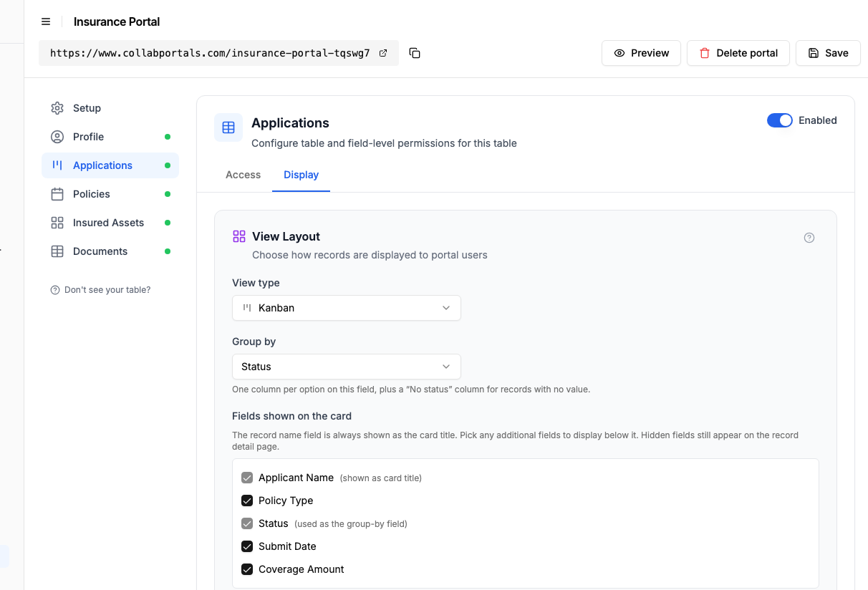Click the Insured Assets grid icon
This screenshot has width=868, height=590.
click(57, 223)
